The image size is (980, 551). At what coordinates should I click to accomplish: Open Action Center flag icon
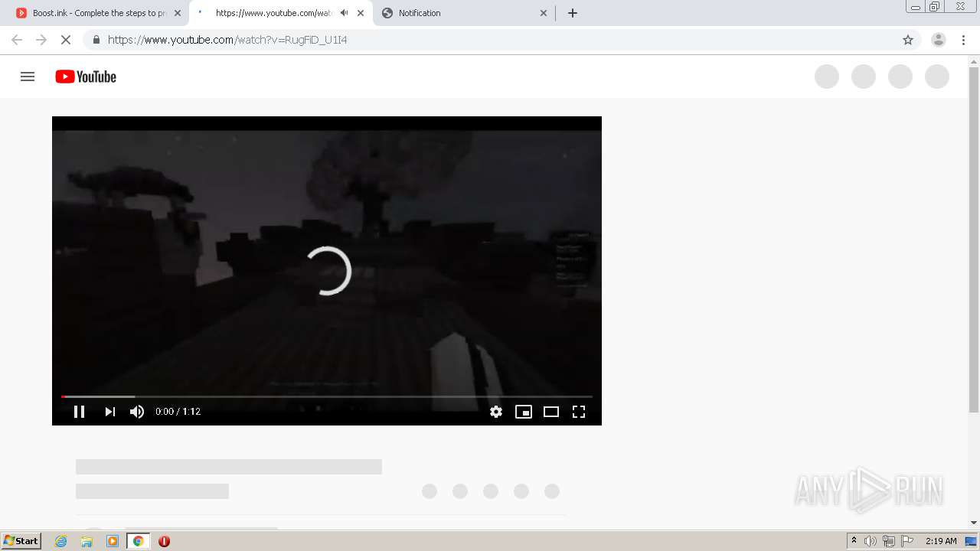(x=907, y=541)
